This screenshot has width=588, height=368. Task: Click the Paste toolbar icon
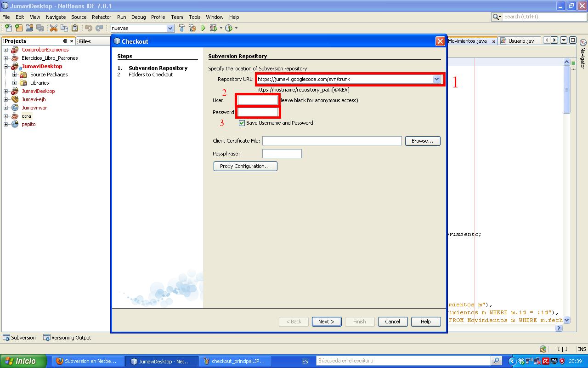click(x=74, y=28)
